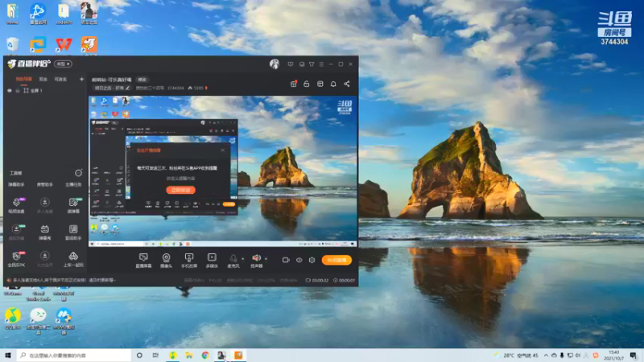Screen dimensions: 644x362
Task: Mute the microphone (麦克风)
Action: point(233,260)
